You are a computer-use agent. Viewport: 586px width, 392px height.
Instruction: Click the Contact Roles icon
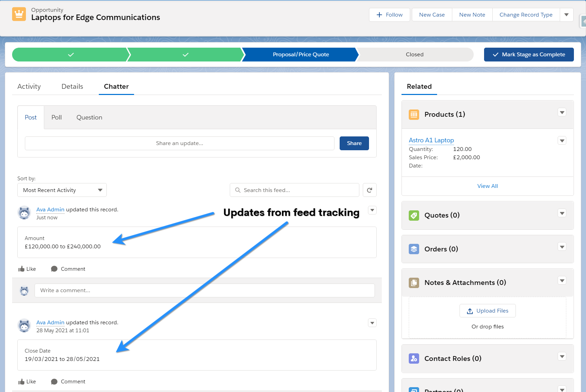(x=414, y=358)
